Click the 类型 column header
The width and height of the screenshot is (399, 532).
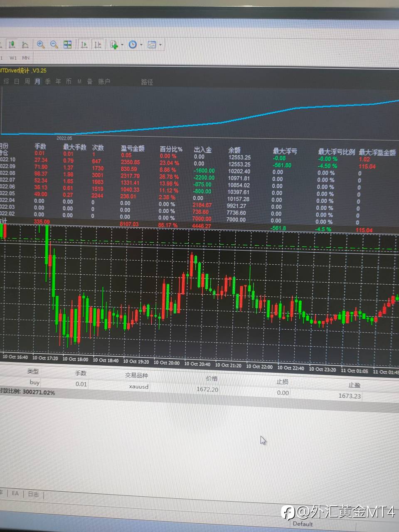click(x=33, y=371)
